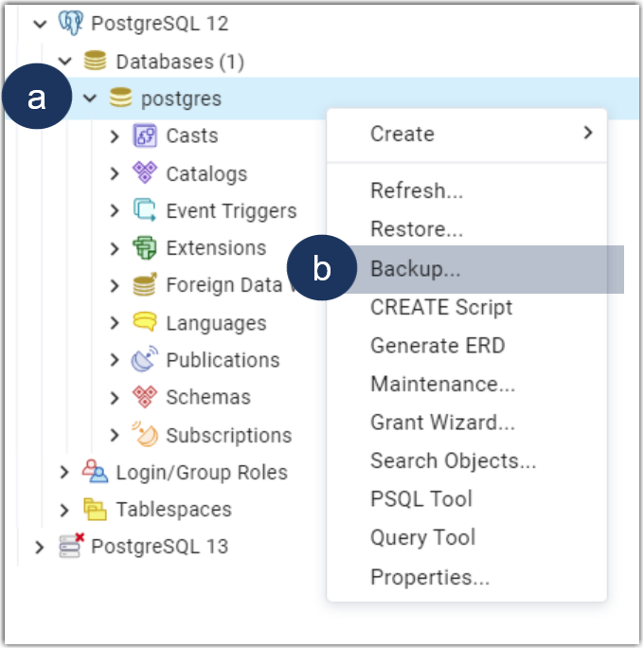The image size is (644, 649).
Task: Click the Extensions node icon
Action: [144, 248]
